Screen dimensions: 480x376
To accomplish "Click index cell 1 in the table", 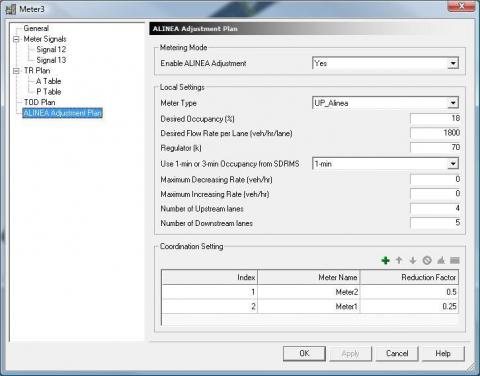I will (x=209, y=292).
